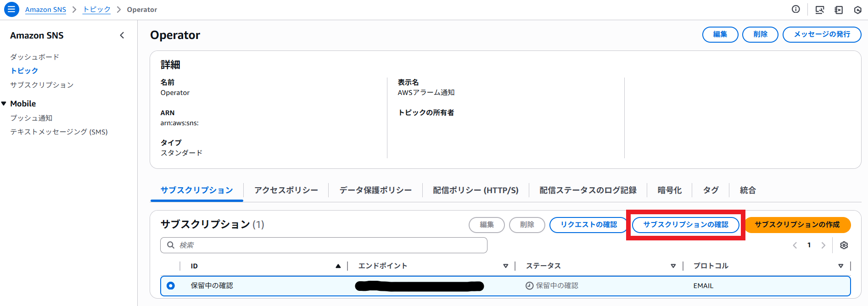Sort table by ID column arrow
The width and height of the screenshot is (868, 306).
point(338,266)
